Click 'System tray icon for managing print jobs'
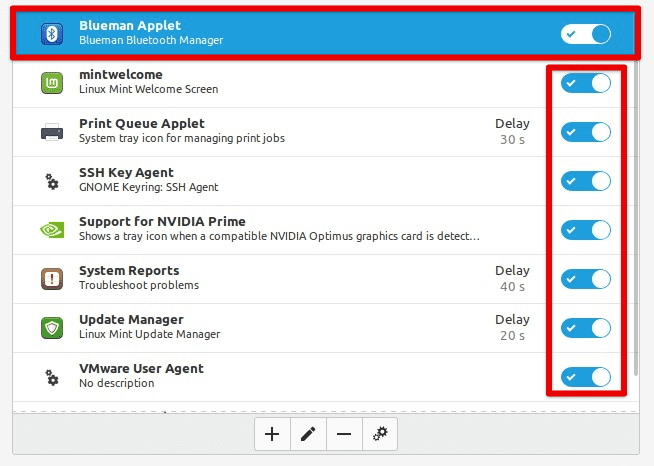The width and height of the screenshot is (654, 466). click(x=182, y=138)
